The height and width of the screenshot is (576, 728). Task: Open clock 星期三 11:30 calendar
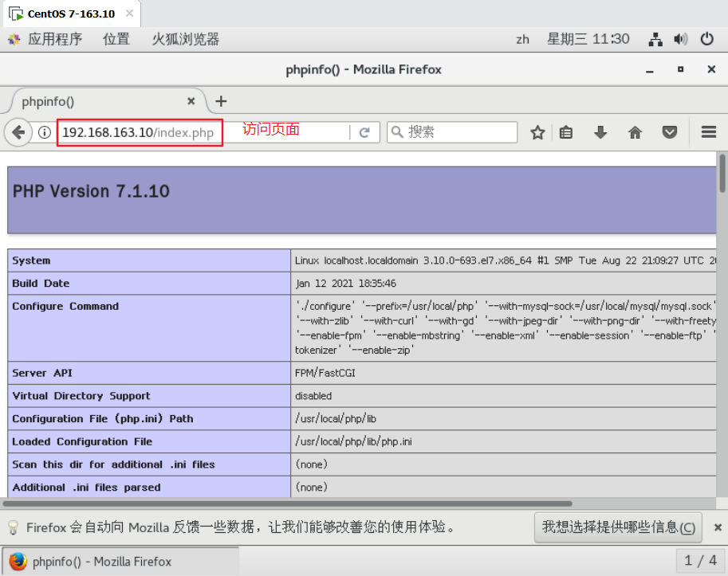tap(588, 39)
